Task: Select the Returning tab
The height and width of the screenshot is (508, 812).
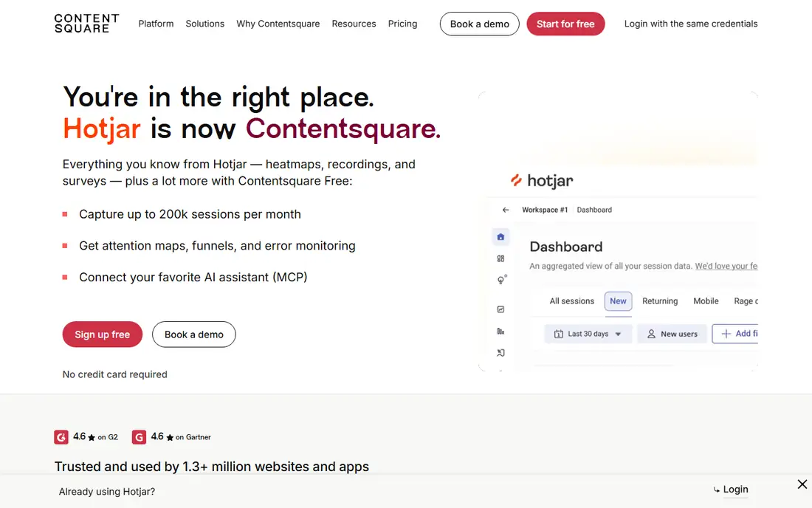Action: click(660, 301)
